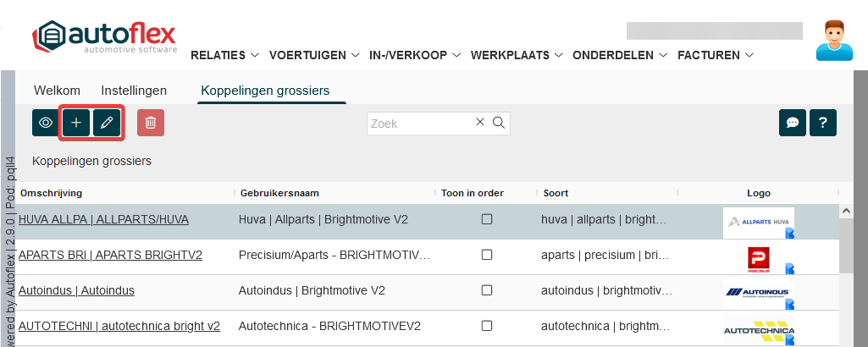Switch to the Instellingen tab

pyautogui.click(x=134, y=91)
